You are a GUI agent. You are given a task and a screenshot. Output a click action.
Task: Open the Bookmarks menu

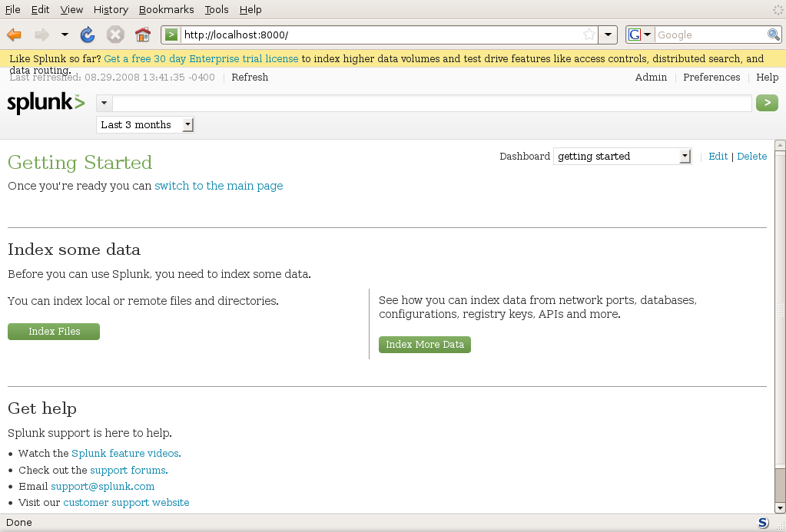coord(167,9)
